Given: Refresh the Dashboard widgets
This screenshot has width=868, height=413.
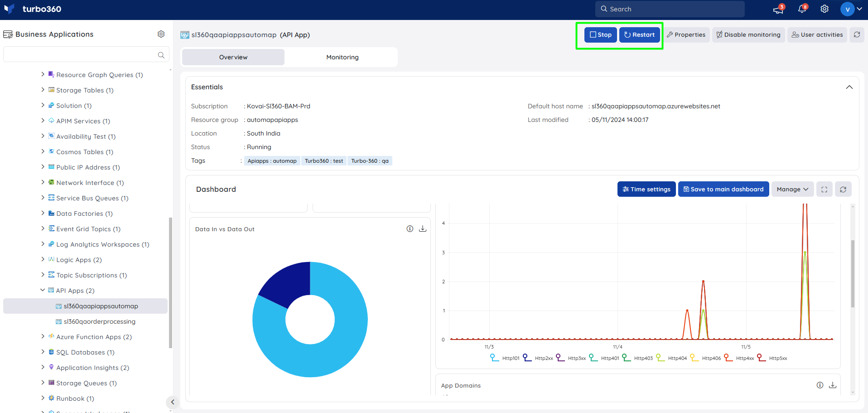Looking at the screenshot, I should tap(843, 189).
